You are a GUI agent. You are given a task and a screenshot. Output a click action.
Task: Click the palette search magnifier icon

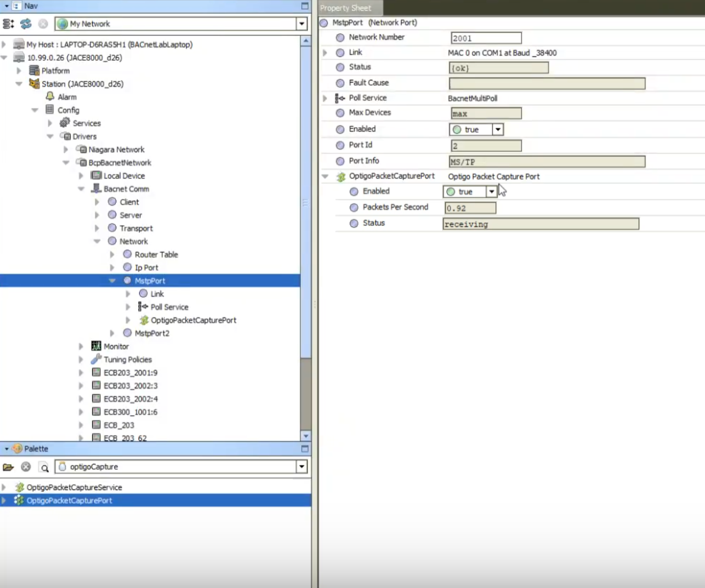[44, 467]
